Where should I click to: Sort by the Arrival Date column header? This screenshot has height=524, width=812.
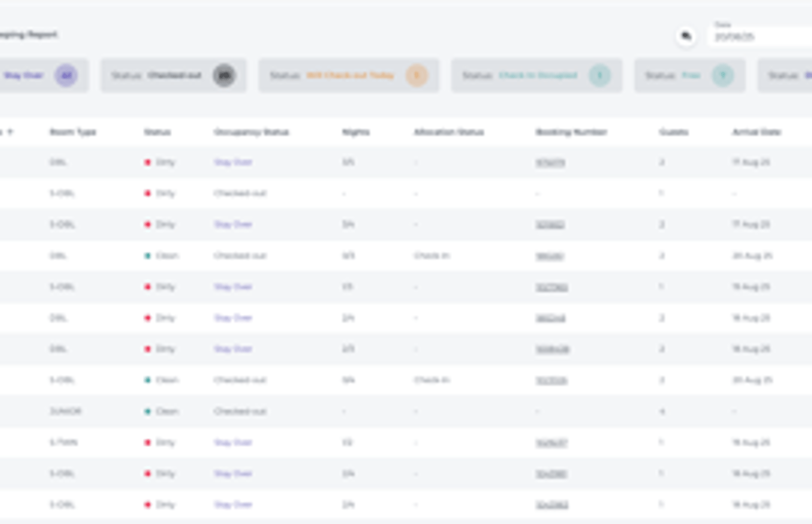[756, 132]
